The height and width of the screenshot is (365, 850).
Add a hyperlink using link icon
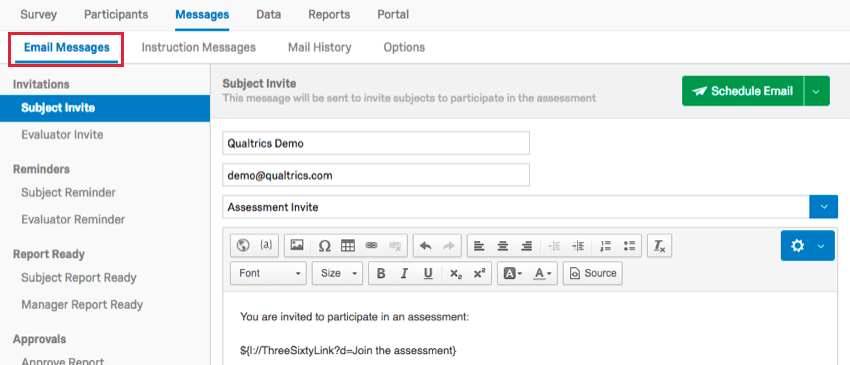coord(371,246)
